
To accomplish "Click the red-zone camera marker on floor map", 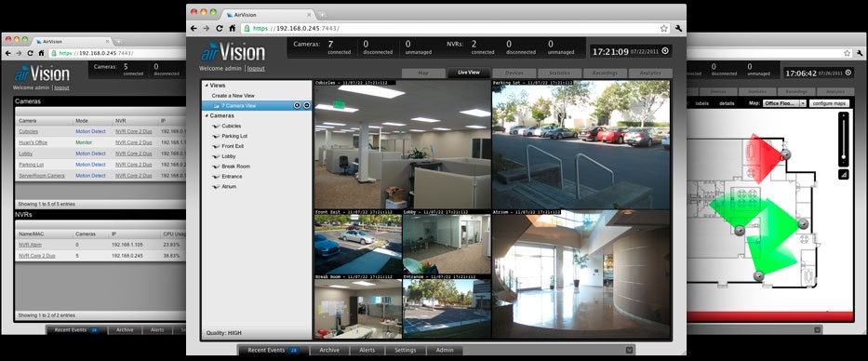I will 785,154.
